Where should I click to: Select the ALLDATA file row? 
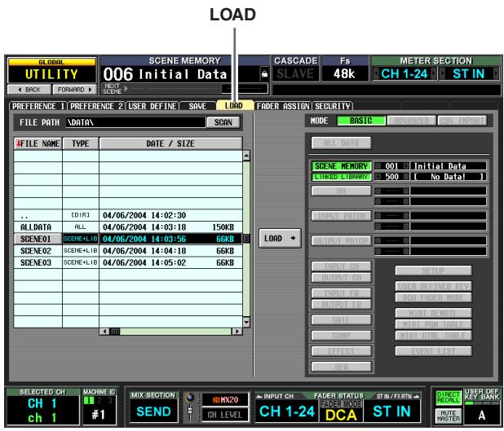click(128, 227)
